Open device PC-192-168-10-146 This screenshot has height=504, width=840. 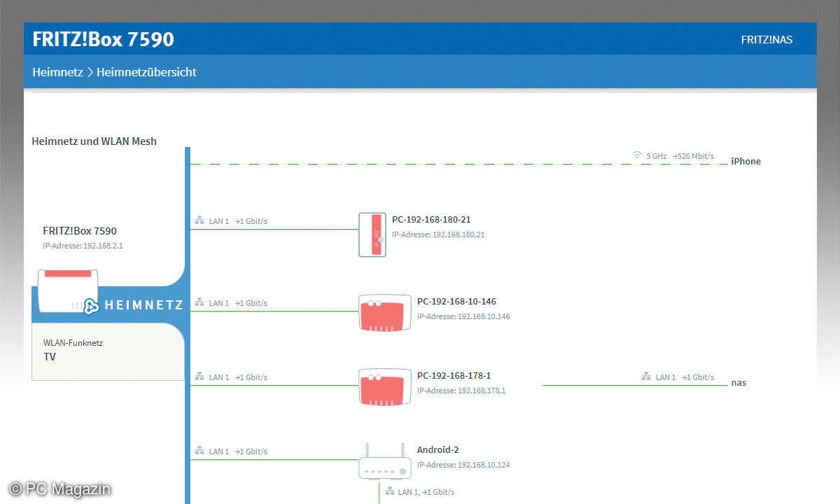[456, 302]
